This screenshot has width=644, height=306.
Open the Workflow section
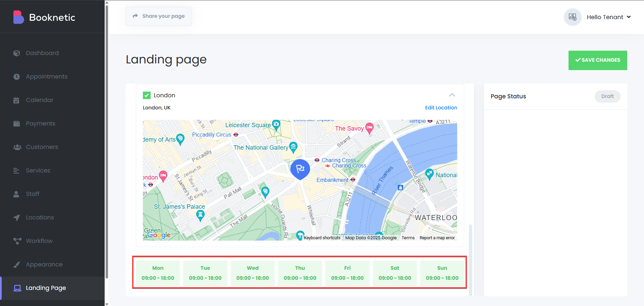point(53,241)
